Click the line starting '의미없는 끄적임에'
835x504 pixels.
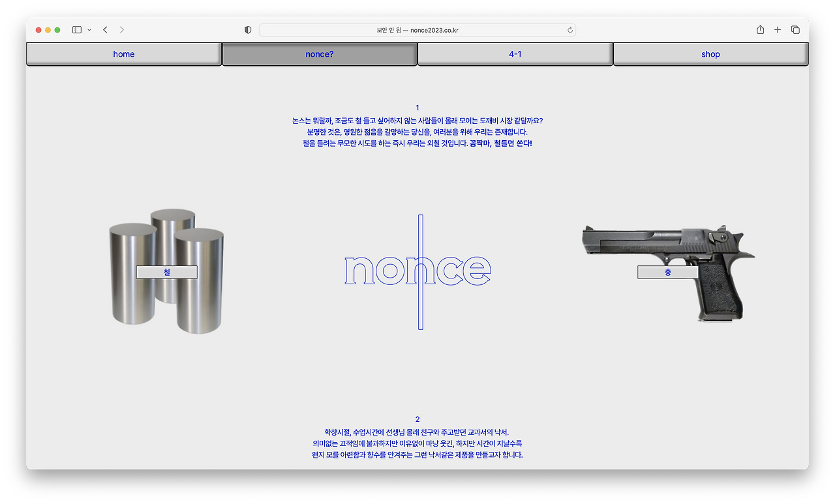tap(417, 443)
